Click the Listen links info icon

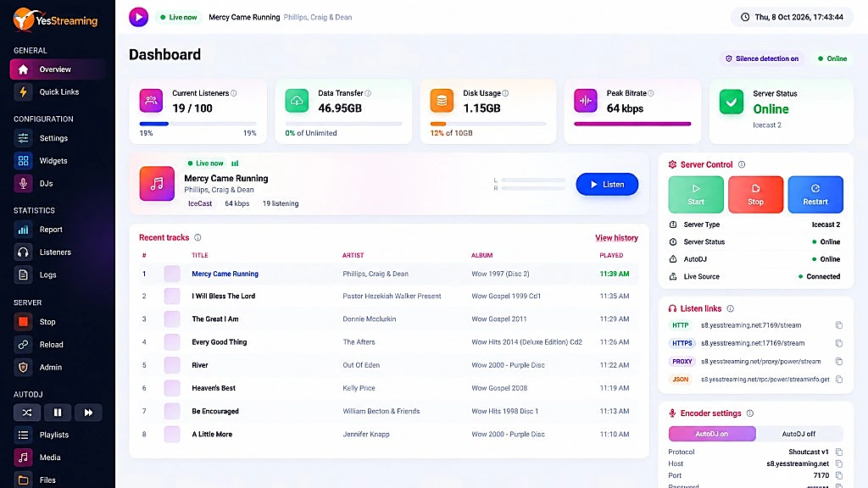[730, 308]
